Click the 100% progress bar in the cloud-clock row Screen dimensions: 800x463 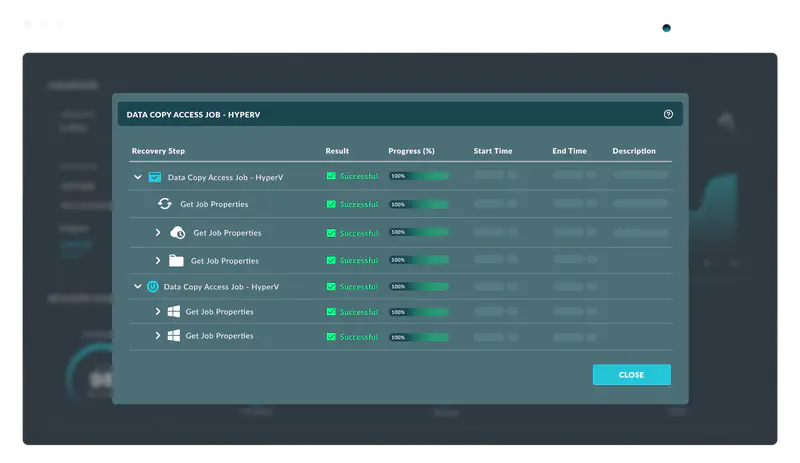coord(419,232)
